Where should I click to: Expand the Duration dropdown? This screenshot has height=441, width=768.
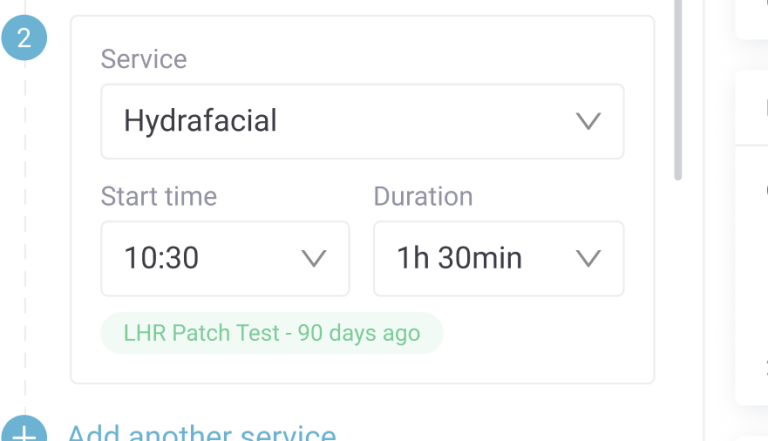coord(498,259)
